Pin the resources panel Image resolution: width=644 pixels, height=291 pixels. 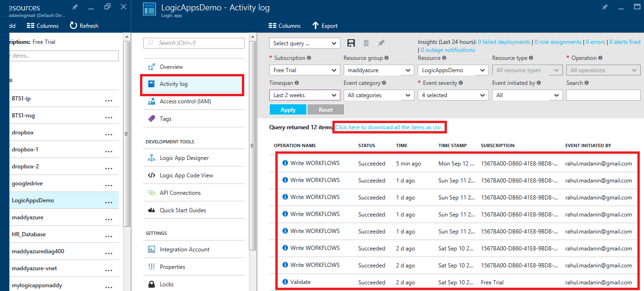coord(74,7)
